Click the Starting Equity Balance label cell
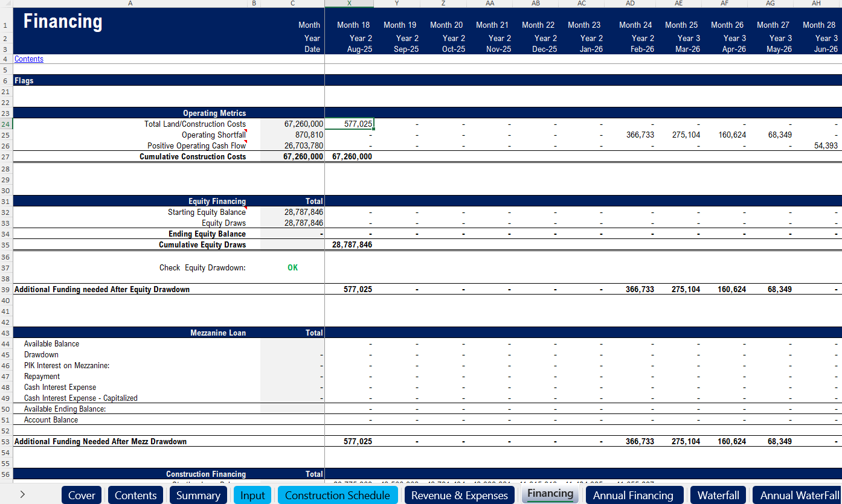 pos(207,212)
